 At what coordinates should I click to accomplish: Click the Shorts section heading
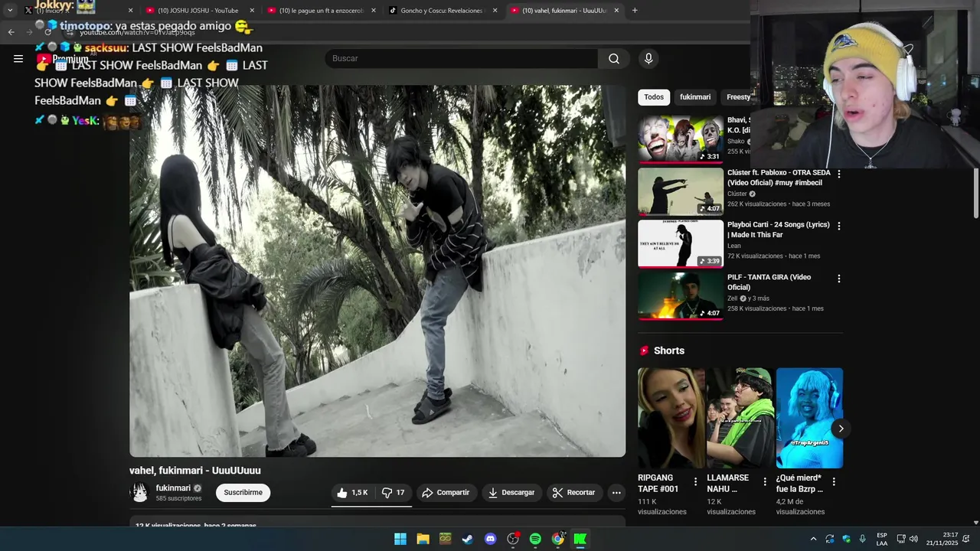tap(669, 350)
